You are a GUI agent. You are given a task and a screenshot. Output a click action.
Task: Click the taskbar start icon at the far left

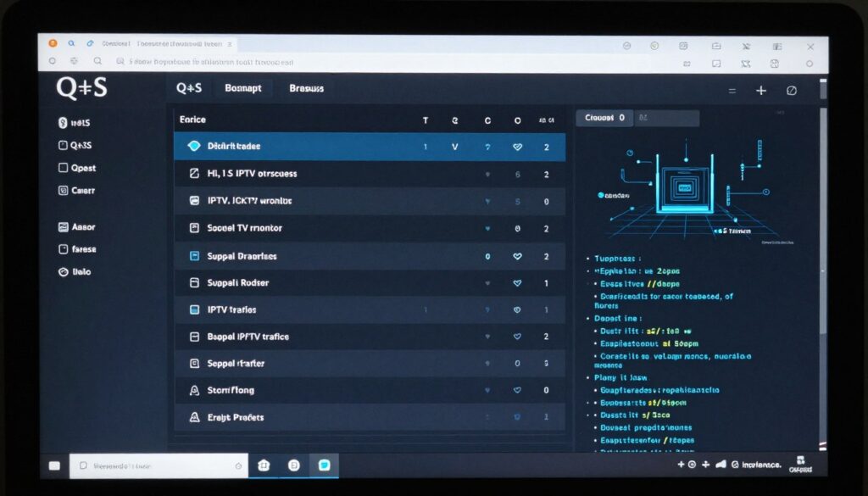point(54,466)
